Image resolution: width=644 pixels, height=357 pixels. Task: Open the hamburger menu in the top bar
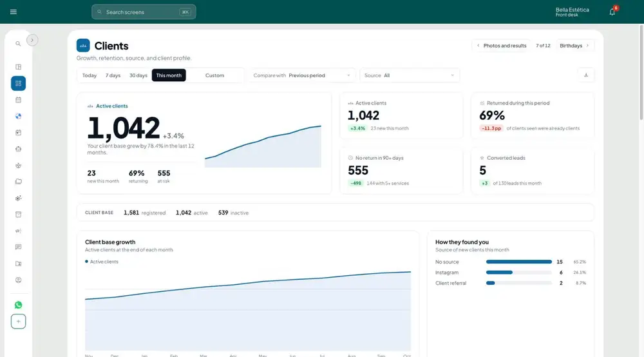tap(13, 12)
